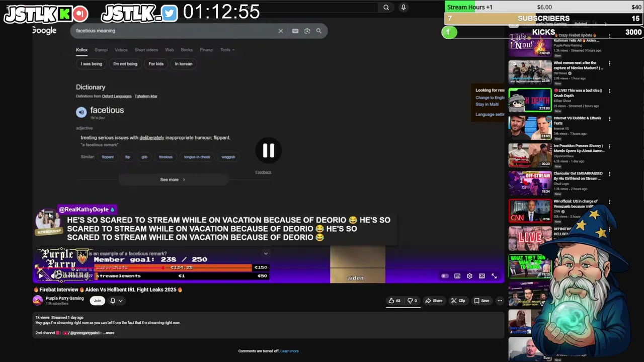Click the YouTube top-bar search magnifier icon

[x=386, y=8]
